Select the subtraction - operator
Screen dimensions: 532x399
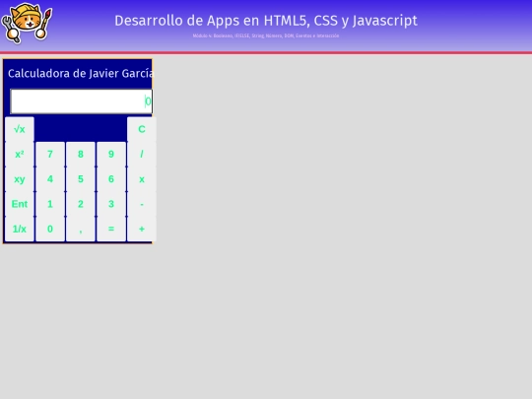pos(142,204)
